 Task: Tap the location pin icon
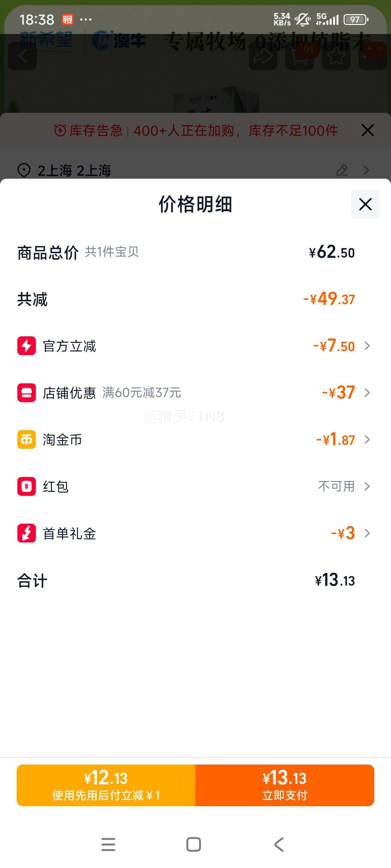click(x=24, y=170)
